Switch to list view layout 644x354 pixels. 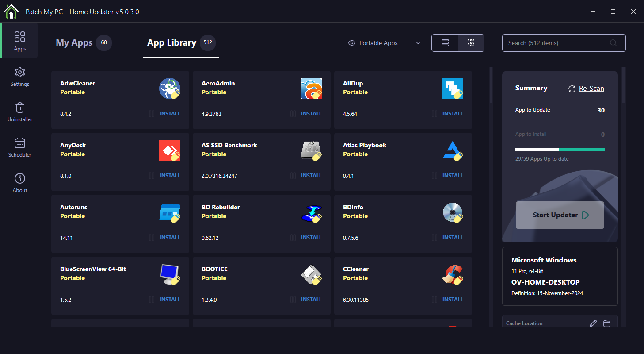[445, 43]
